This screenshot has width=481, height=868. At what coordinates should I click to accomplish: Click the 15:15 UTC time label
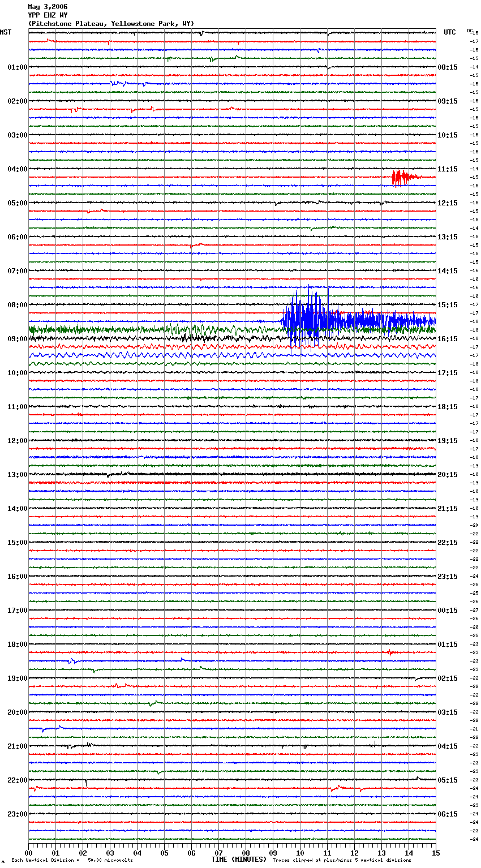[x=448, y=305]
